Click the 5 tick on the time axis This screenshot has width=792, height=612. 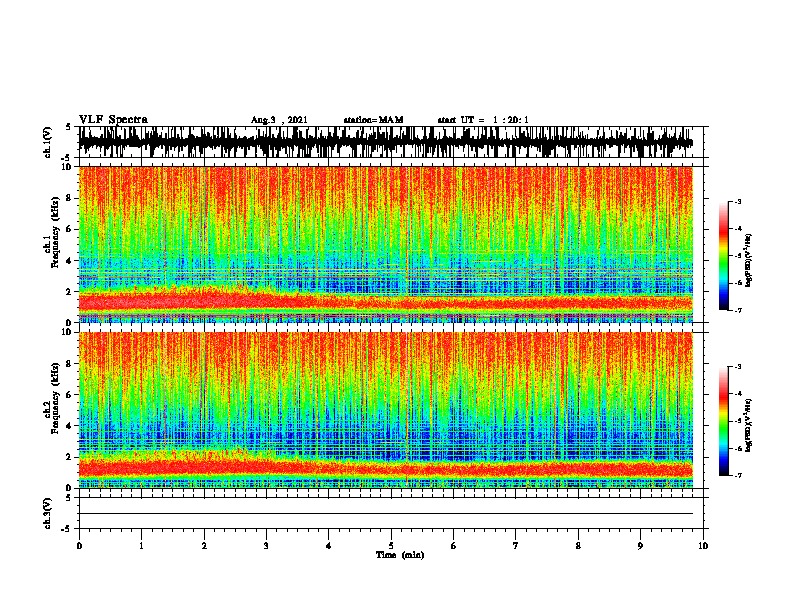pos(391,546)
